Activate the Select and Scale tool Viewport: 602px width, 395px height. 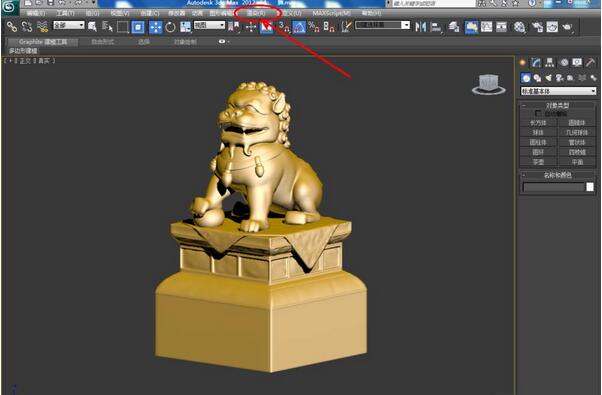tap(185, 27)
